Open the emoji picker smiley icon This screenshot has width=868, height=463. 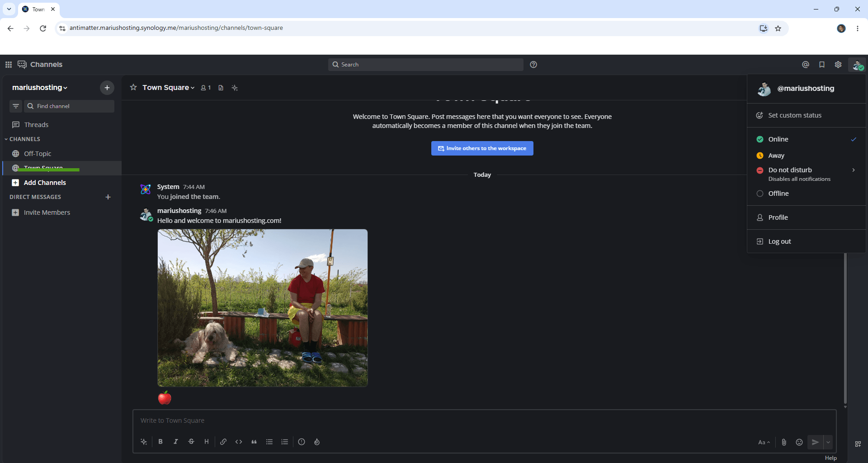tap(799, 442)
